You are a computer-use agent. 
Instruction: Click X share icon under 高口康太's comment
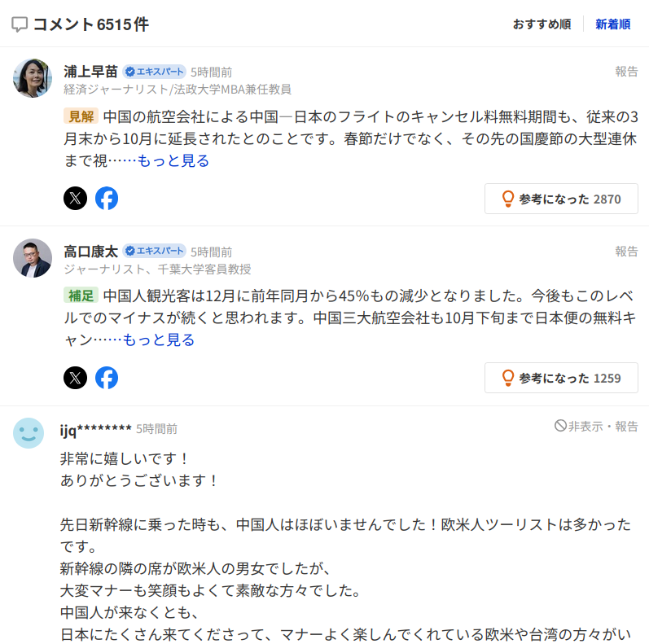pos(75,378)
